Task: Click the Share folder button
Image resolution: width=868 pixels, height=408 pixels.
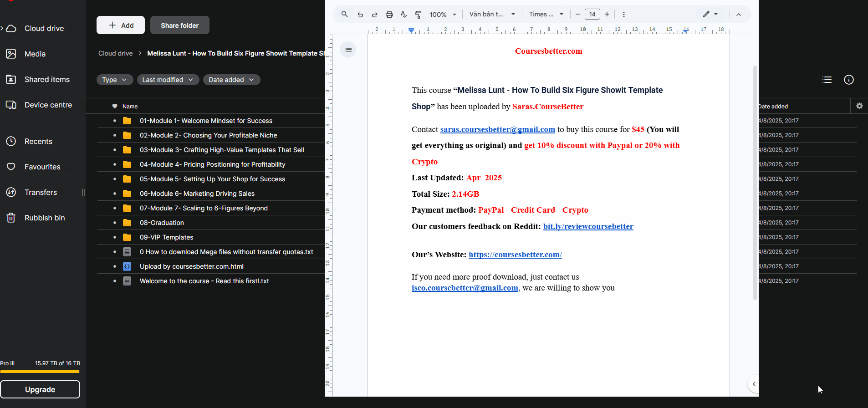Action: click(x=180, y=25)
